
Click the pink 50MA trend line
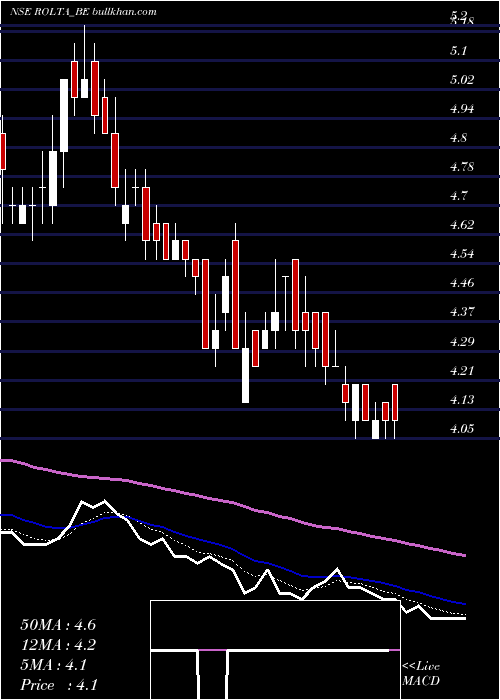click(232, 503)
